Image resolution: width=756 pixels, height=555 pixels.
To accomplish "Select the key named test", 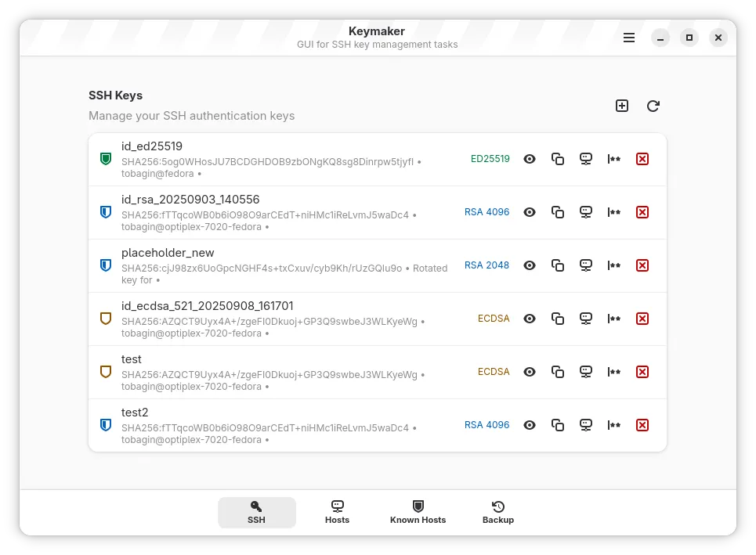I will coord(131,359).
